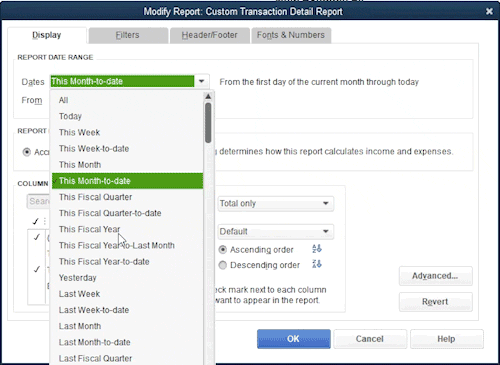Open the Fonts & Numbers tab

click(x=291, y=35)
